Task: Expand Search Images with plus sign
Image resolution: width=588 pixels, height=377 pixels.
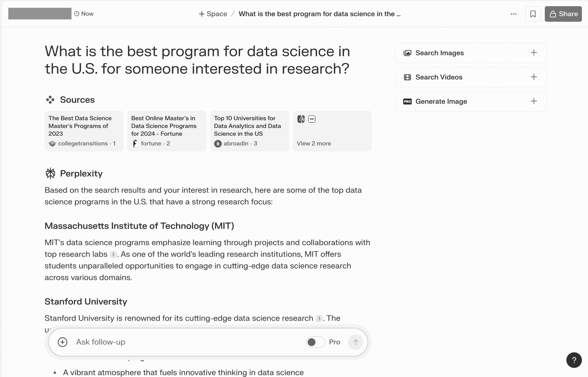Action: point(534,53)
